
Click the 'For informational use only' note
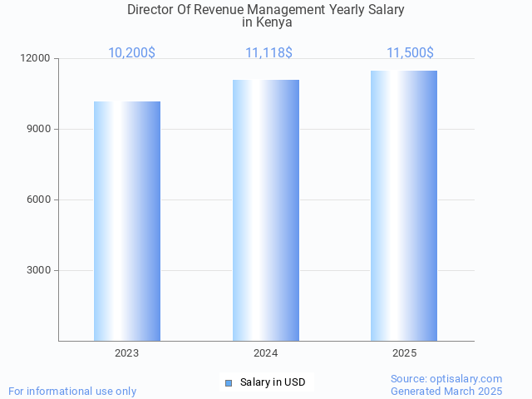[72, 391]
